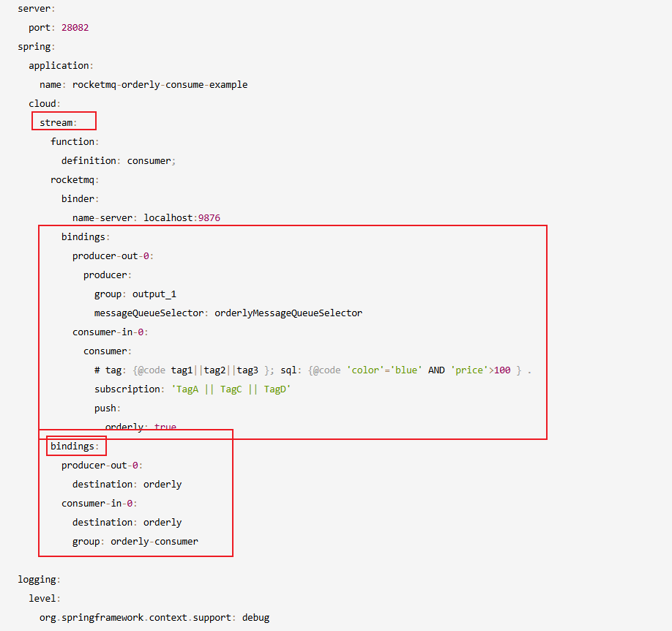Click the 'group: output_1' line
This screenshot has height=631, width=672.
click(135, 294)
